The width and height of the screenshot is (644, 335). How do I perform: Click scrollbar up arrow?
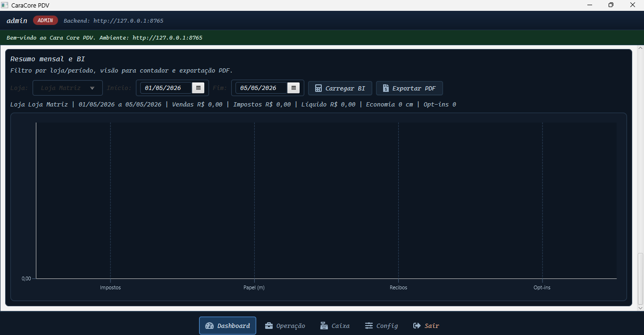(640, 48)
